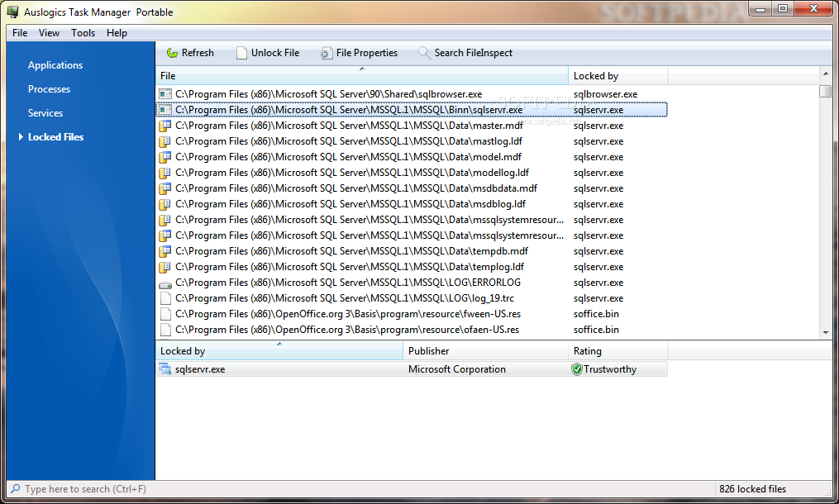This screenshot has width=839, height=504.
Task: Switch to the Applications section
Action: coord(55,65)
